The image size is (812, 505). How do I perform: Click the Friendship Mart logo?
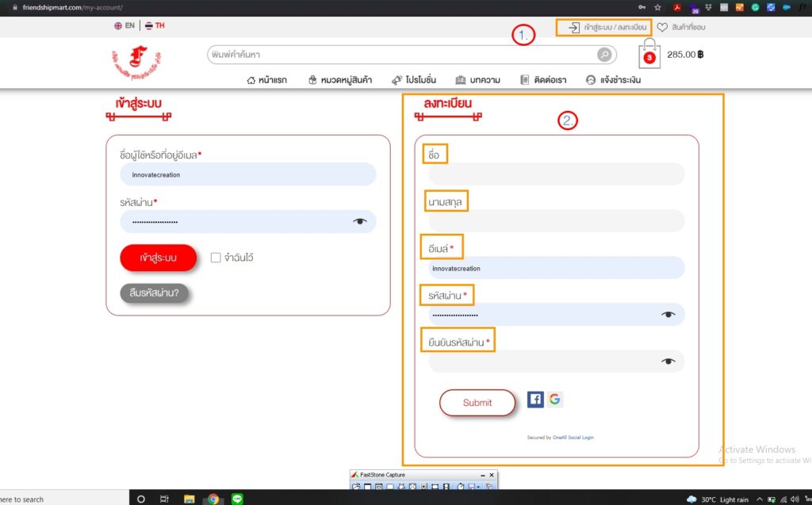129,64
